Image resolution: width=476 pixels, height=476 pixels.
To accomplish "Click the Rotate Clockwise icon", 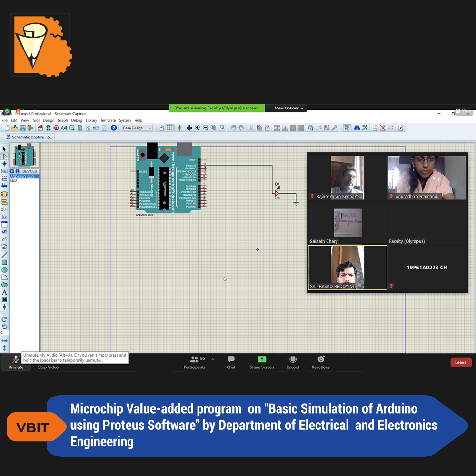I will coord(4,319).
